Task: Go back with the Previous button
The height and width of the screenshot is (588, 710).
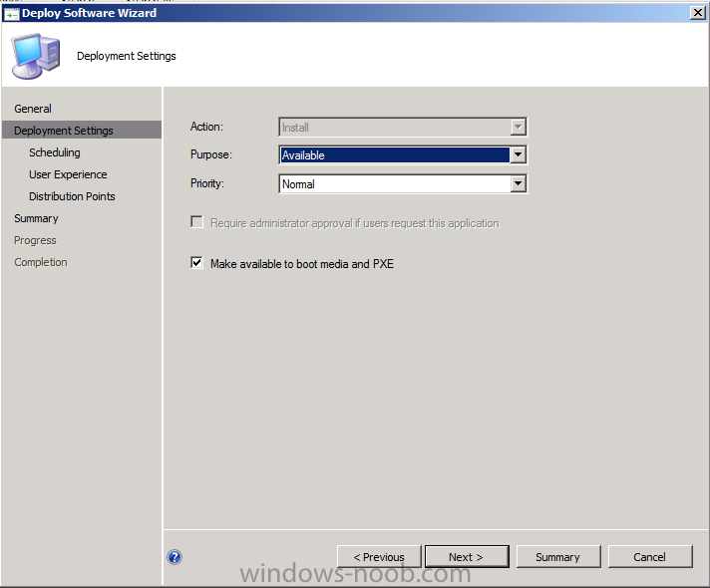Action: point(378,557)
